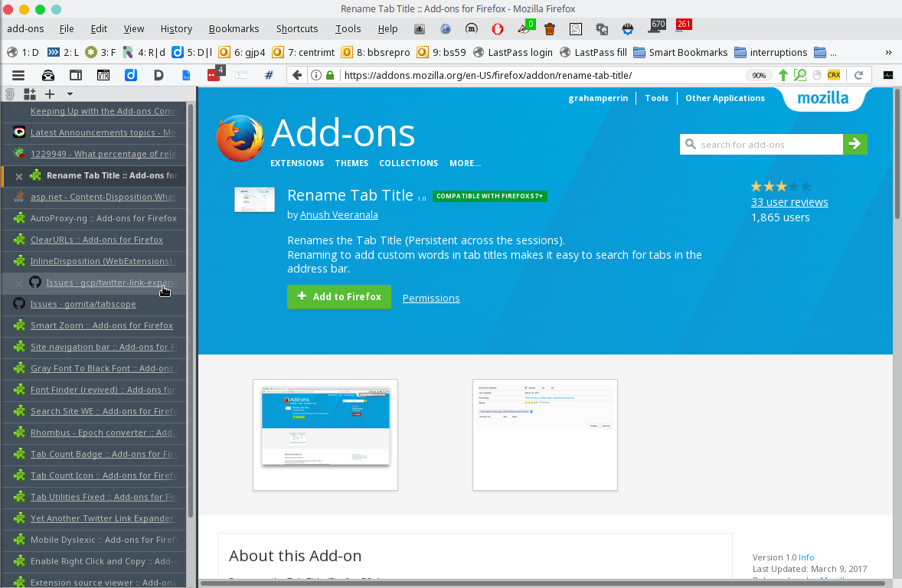Switch to the ClearURLs sidebar tab
The width and height of the screenshot is (902, 588).
click(x=95, y=240)
